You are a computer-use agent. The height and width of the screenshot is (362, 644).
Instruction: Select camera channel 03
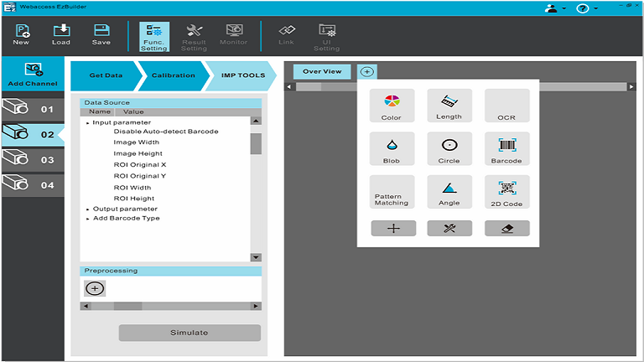pos(33,159)
